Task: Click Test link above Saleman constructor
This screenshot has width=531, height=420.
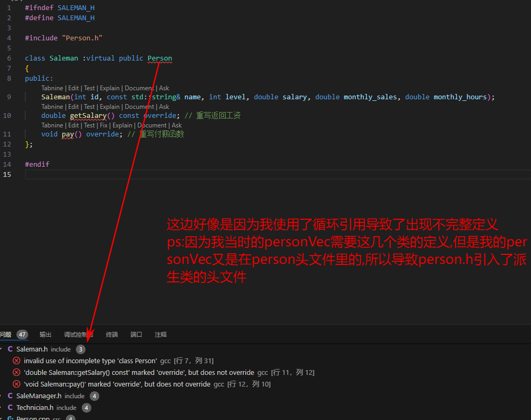Action: point(89,88)
